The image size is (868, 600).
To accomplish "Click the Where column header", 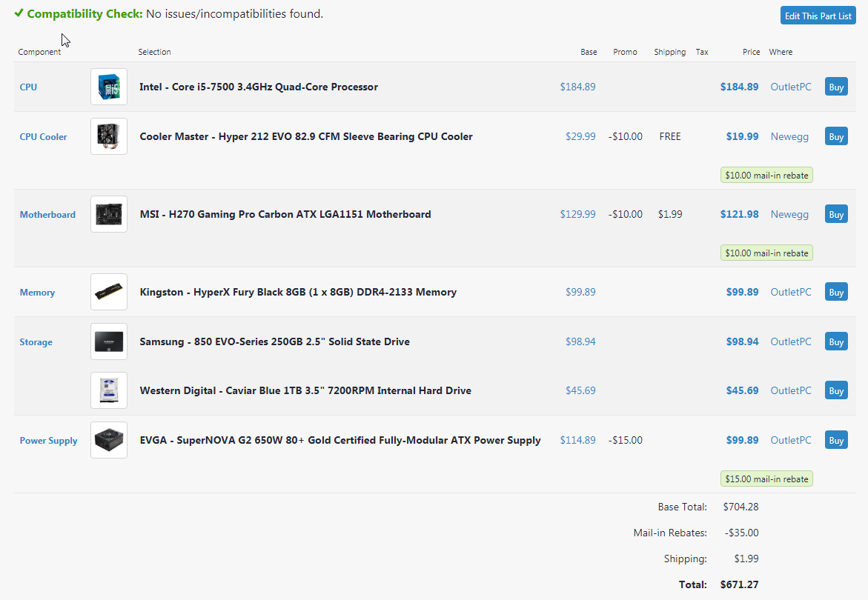I will 781,52.
